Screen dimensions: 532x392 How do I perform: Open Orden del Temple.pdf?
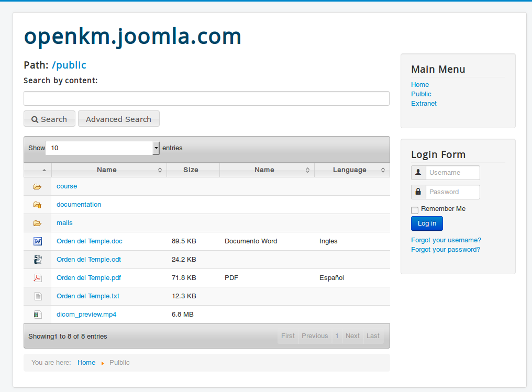88,278
